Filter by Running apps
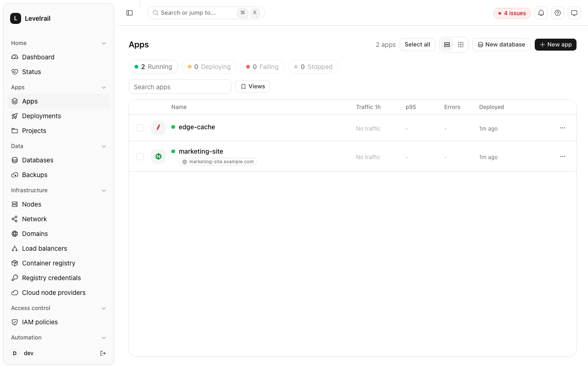The image size is (588, 368). (153, 67)
